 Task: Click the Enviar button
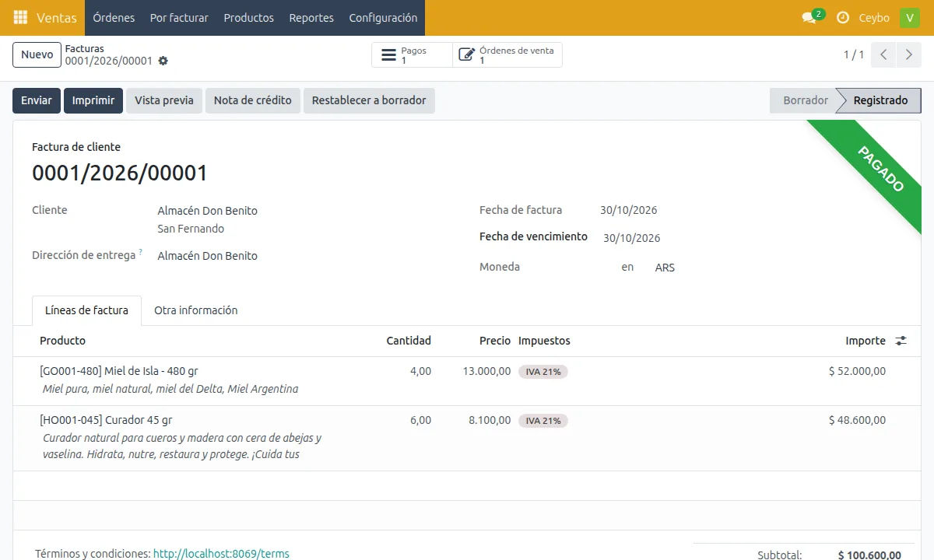pyautogui.click(x=37, y=100)
